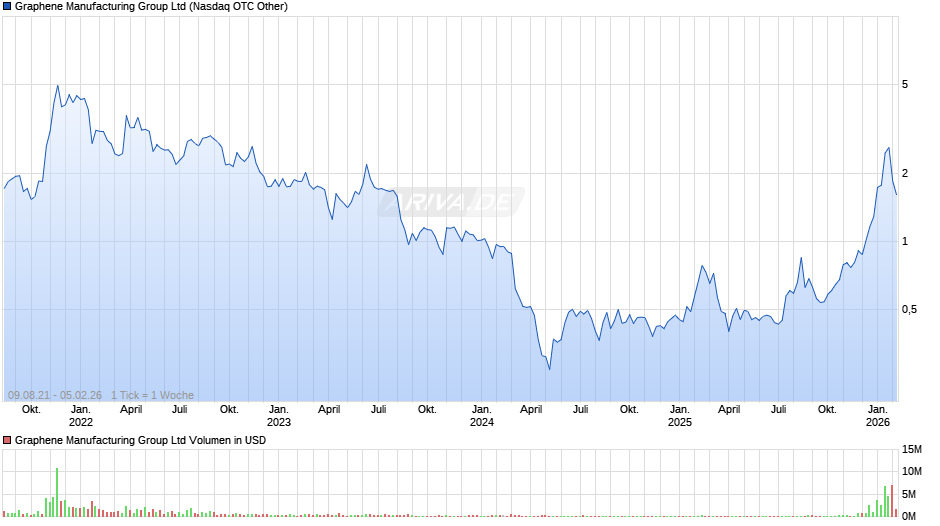Click the volume axis label '15M'

(912, 449)
